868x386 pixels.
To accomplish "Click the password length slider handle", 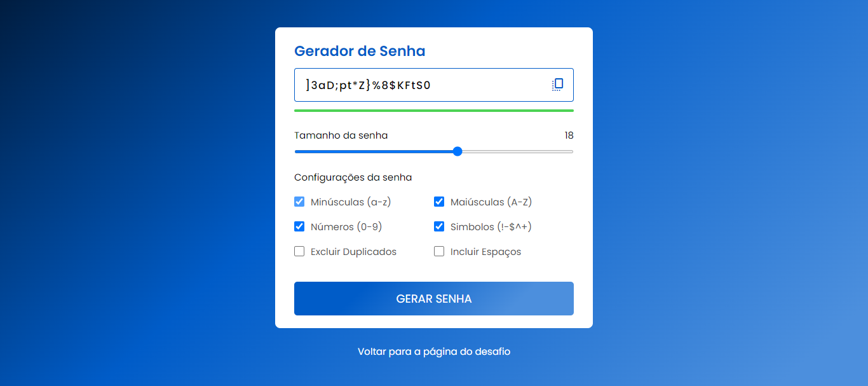I will 457,151.
